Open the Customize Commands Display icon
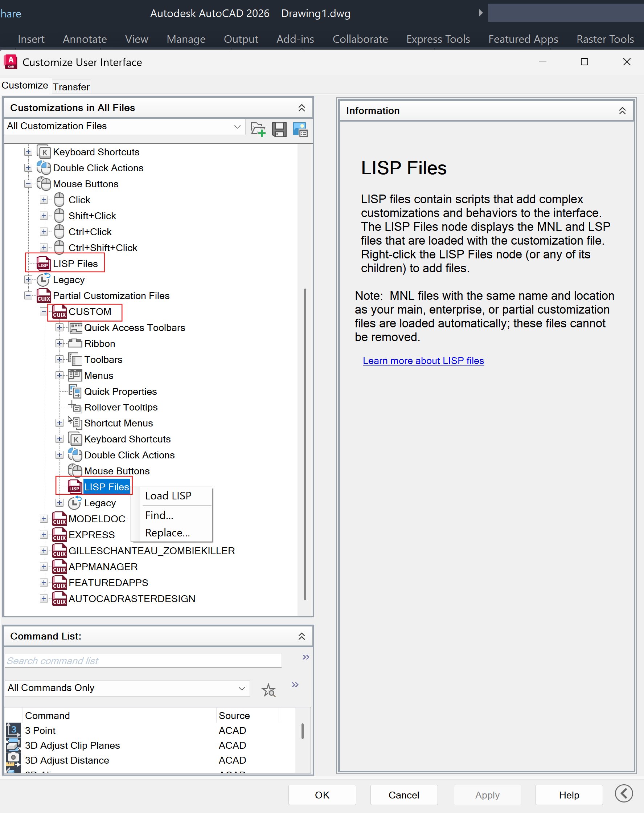 pos(300,129)
